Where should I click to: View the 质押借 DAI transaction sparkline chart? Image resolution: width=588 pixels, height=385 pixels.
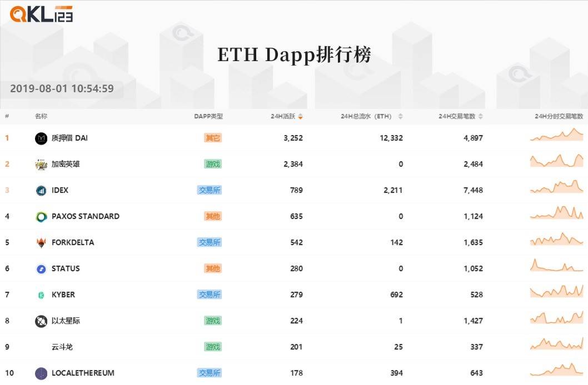tap(556, 134)
